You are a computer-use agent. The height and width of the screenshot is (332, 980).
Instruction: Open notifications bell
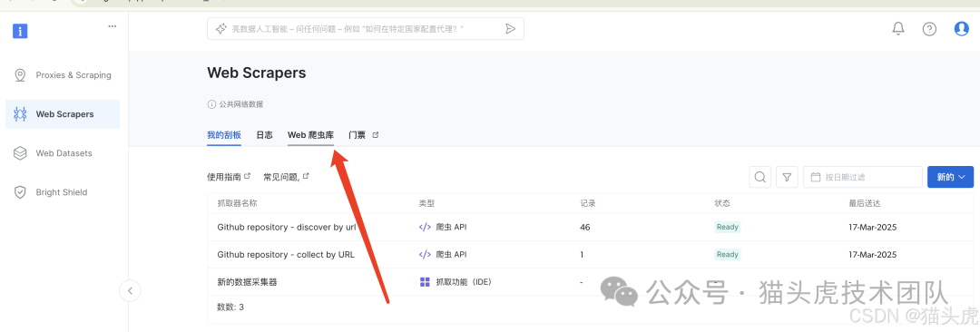(x=898, y=29)
